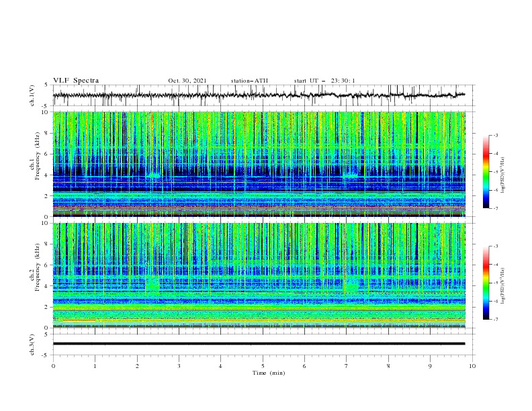Screen dimensions: 532x411
Task: Click the "4" minute tick on the time axis
Action: tap(220, 366)
